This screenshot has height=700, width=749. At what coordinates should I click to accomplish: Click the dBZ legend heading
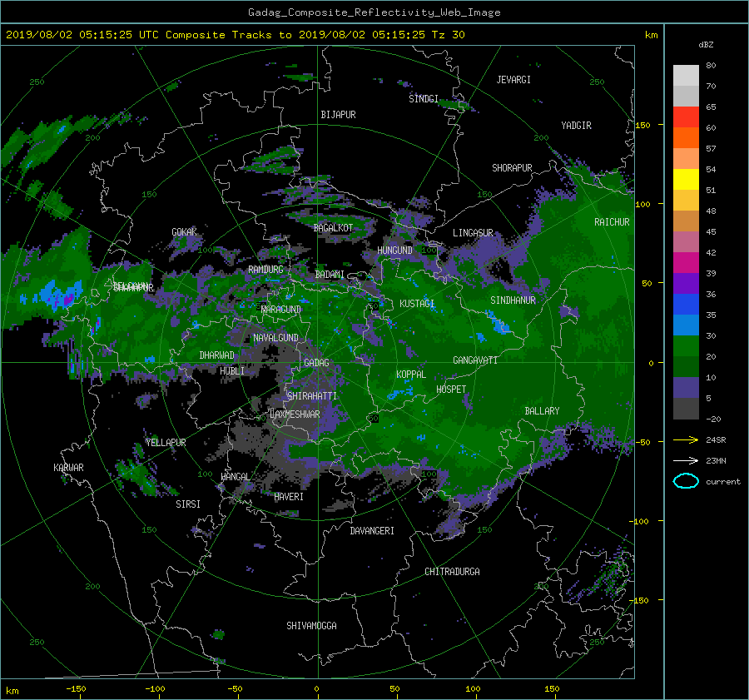click(x=706, y=44)
